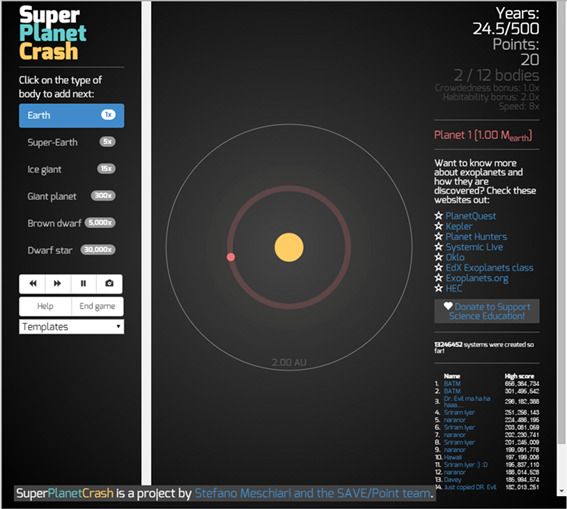Image resolution: width=567 pixels, height=509 pixels.
Task: Slow down simulation with rewind icon
Action: [x=33, y=283]
